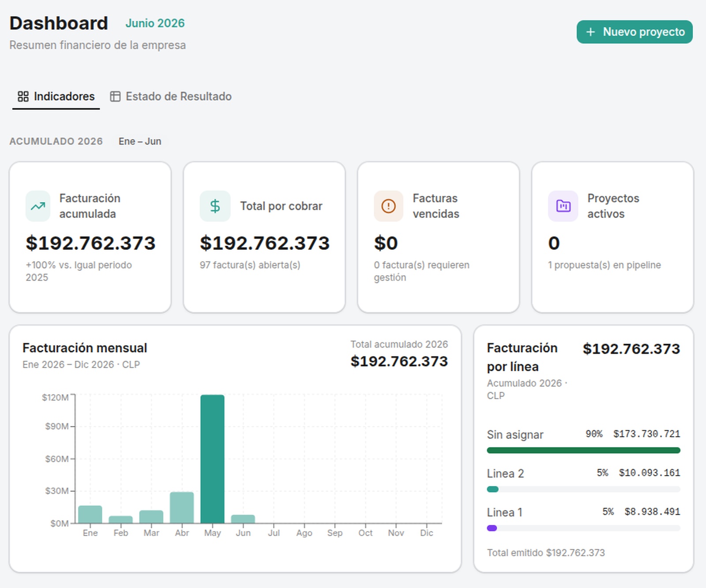Select the Junio 2026 period label
The width and height of the screenshot is (706, 588).
point(155,23)
